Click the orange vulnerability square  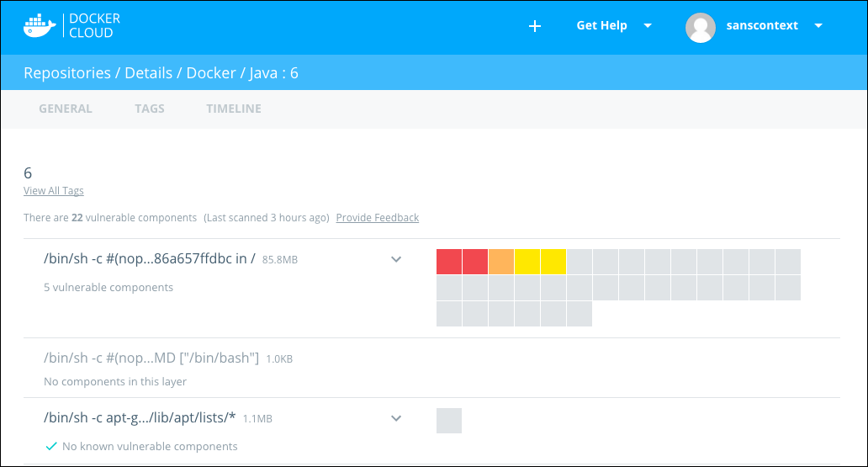coord(501,262)
